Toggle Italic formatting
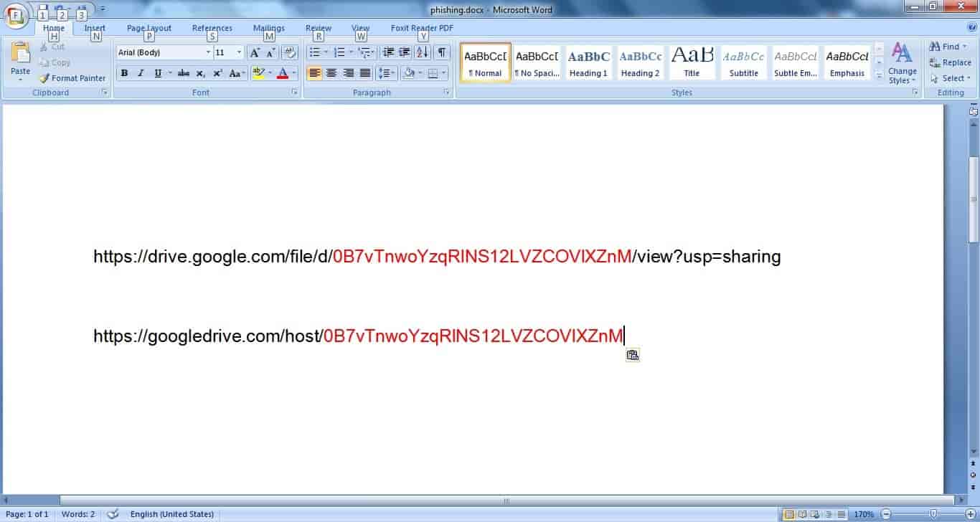 point(141,73)
